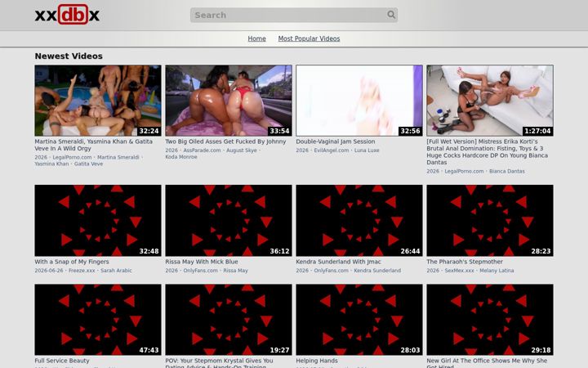Open the thumbnail with duration 28:23

tap(490, 221)
